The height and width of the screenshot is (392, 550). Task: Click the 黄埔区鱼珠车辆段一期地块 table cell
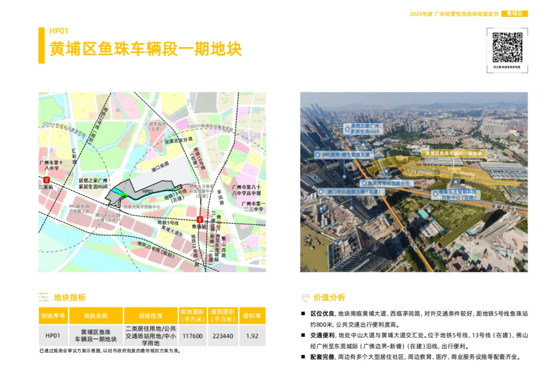tap(96, 335)
